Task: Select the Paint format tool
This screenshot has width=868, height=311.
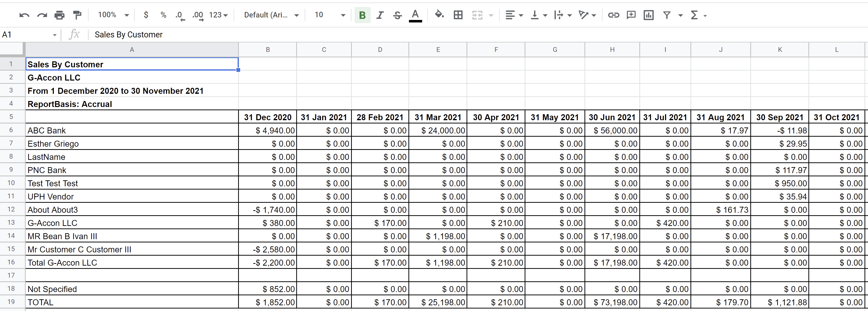Action: tap(77, 15)
